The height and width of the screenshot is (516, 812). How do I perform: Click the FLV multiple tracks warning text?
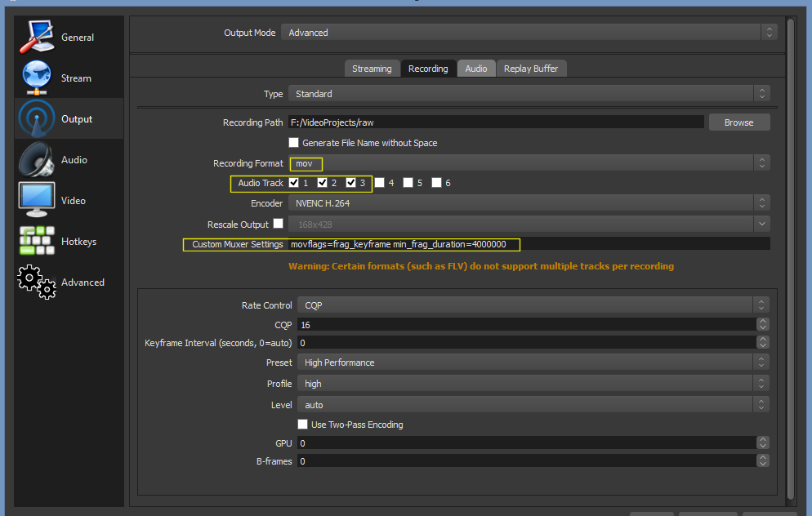481,266
